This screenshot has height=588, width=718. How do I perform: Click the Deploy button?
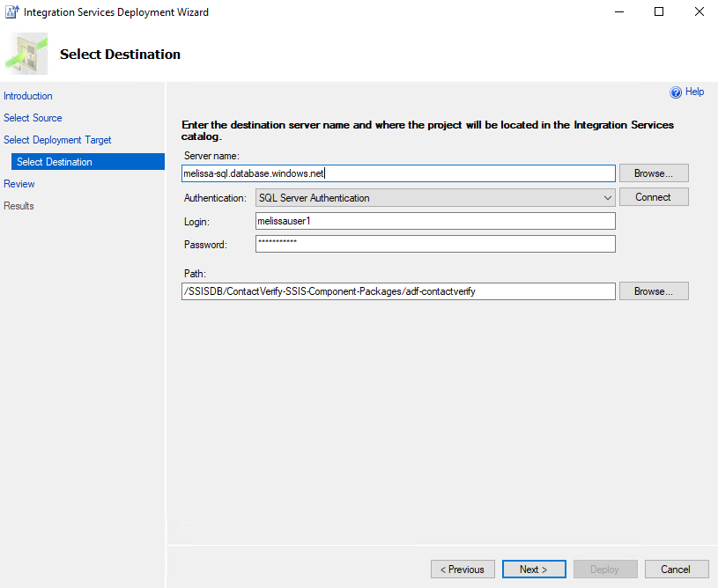pyautogui.click(x=605, y=570)
